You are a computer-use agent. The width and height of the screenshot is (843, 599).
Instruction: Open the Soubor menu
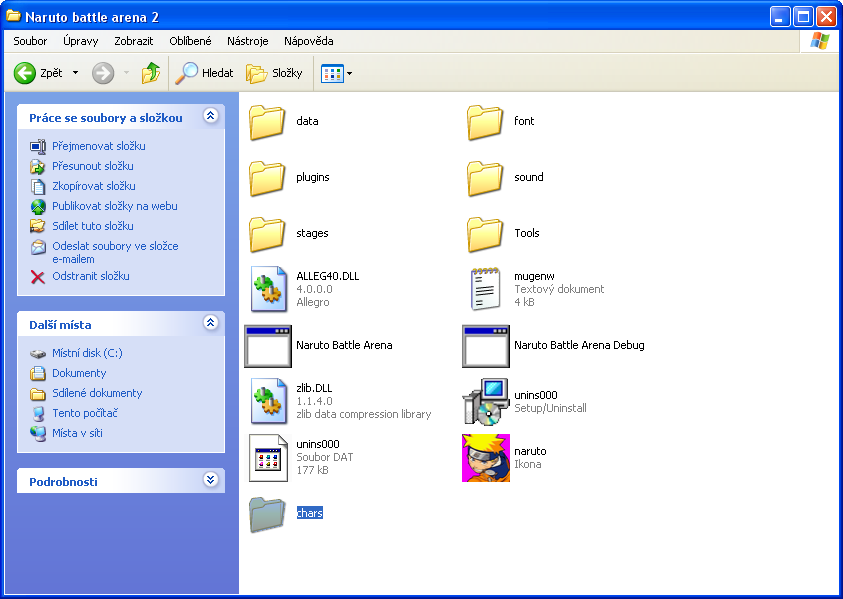pyautogui.click(x=30, y=41)
